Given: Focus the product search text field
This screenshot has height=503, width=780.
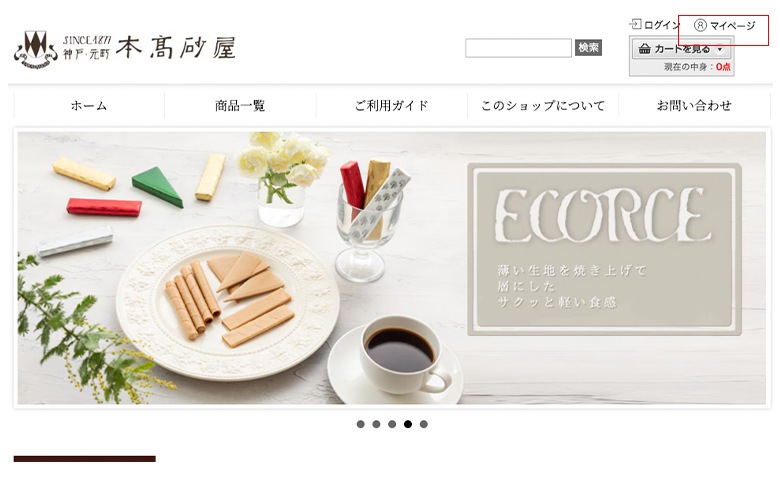Looking at the screenshot, I should click(x=518, y=48).
